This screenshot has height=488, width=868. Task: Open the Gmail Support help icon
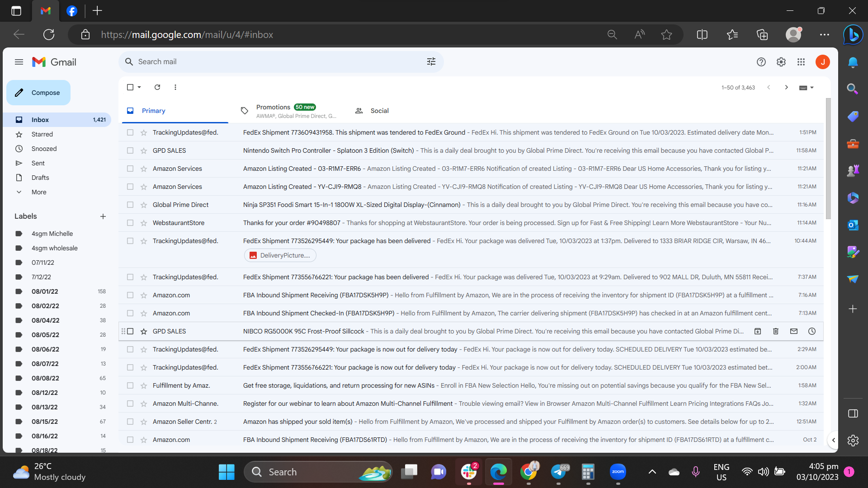click(x=761, y=62)
